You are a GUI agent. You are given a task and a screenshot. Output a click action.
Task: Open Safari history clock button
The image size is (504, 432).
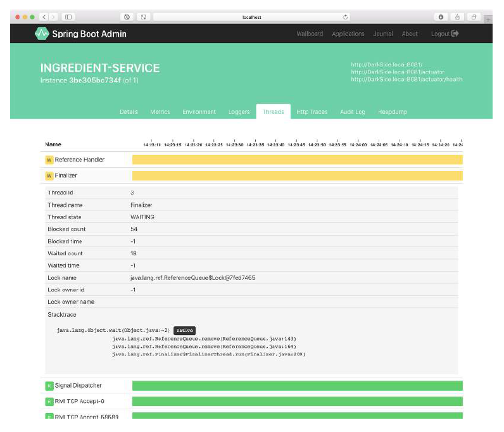127,17
